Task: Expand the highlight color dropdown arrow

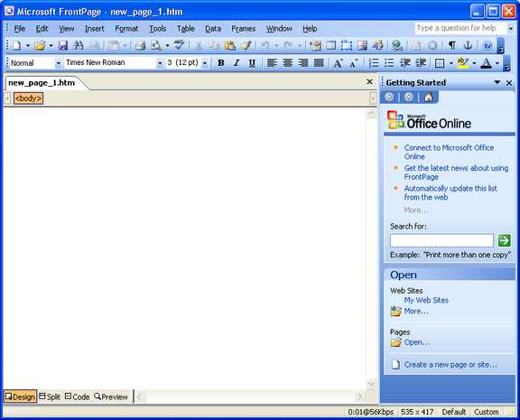Action: (x=474, y=62)
